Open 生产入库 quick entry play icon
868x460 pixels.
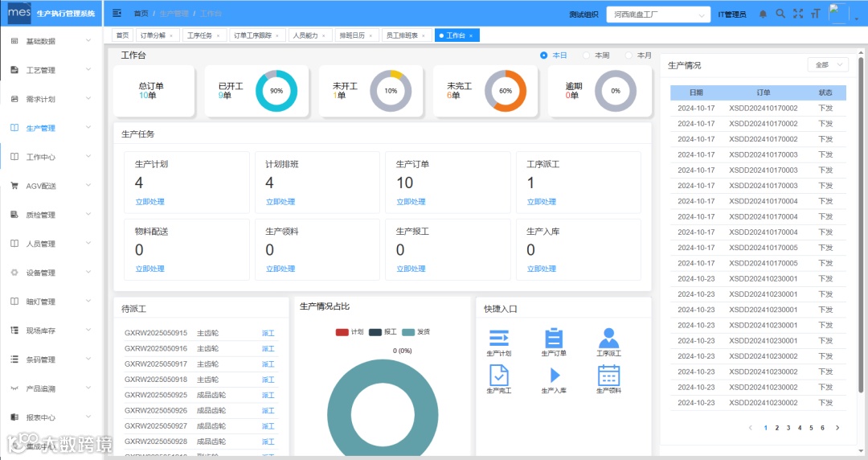coord(554,376)
